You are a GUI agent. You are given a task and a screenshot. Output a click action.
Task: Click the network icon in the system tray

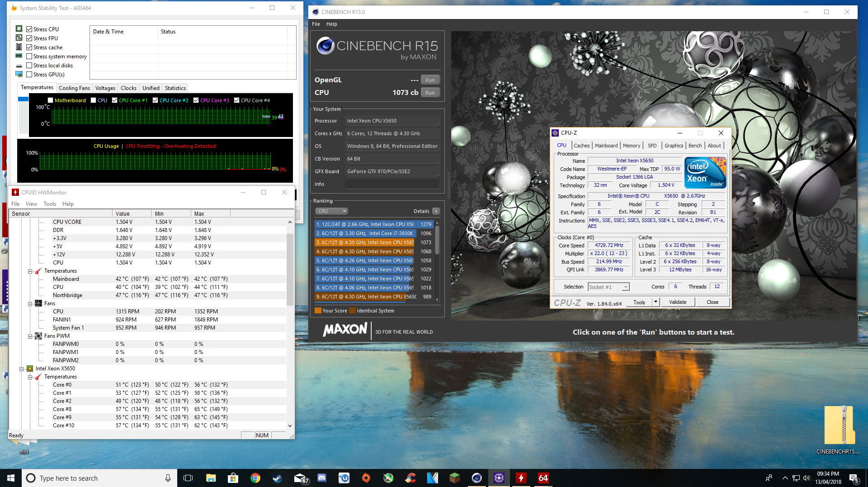pos(796,478)
